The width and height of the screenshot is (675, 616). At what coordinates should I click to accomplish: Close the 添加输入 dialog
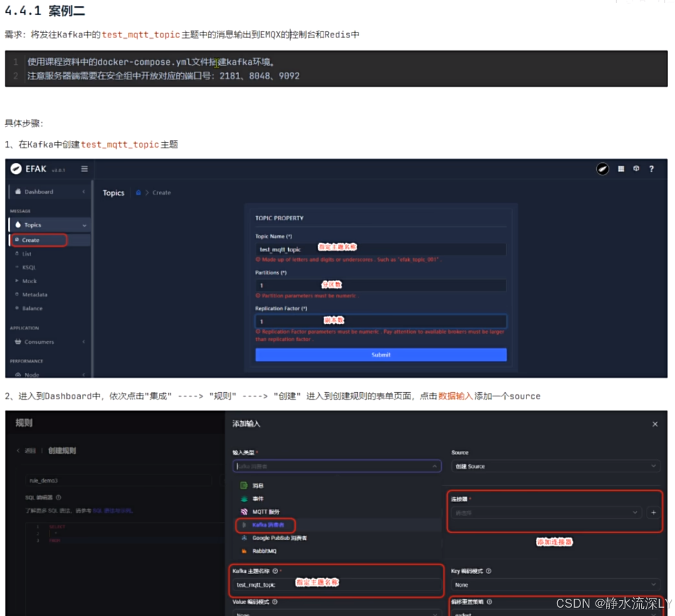[x=655, y=424]
